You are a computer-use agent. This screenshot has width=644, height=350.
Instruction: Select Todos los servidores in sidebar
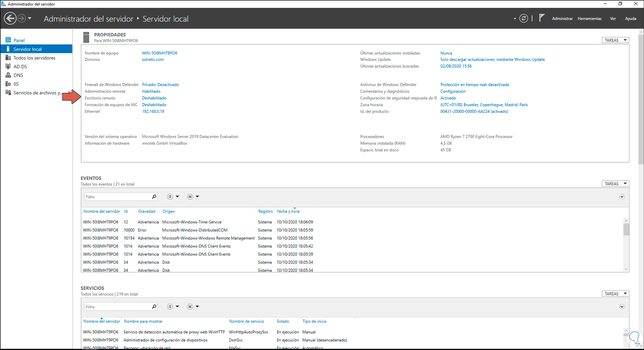click(x=34, y=58)
